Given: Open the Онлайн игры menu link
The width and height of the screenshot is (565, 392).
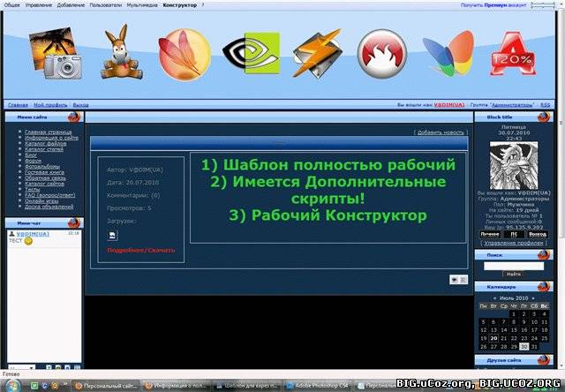Looking at the screenshot, I should pyautogui.click(x=41, y=200).
